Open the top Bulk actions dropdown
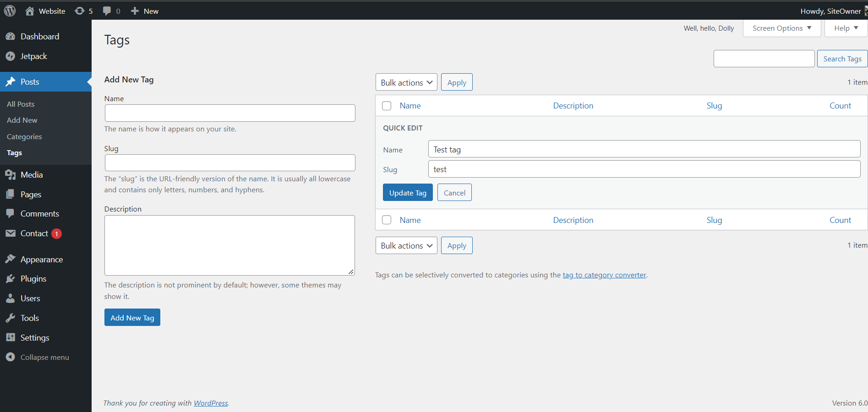The height and width of the screenshot is (412, 868). coord(406,82)
